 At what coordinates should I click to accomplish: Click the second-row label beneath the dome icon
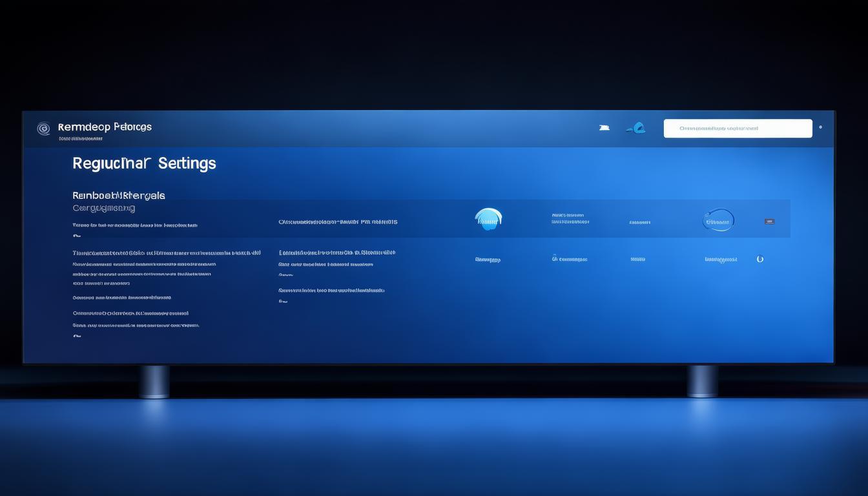(488, 260)
